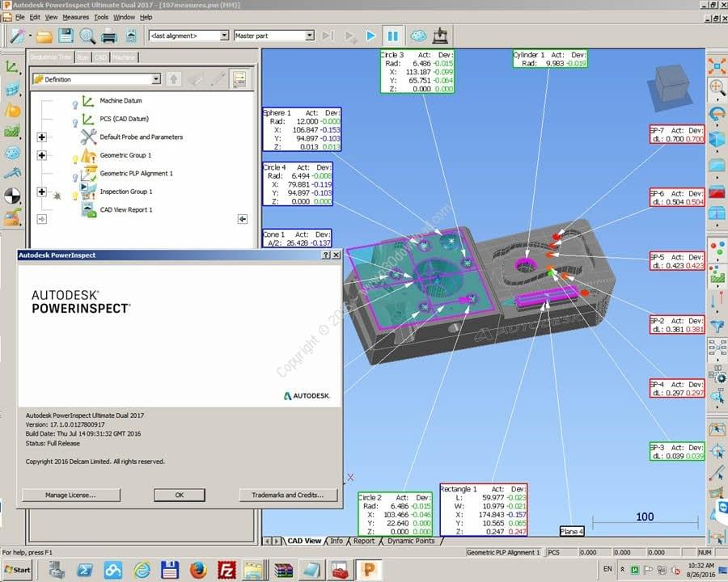Click the black-white datum target icon on the left

12,196
